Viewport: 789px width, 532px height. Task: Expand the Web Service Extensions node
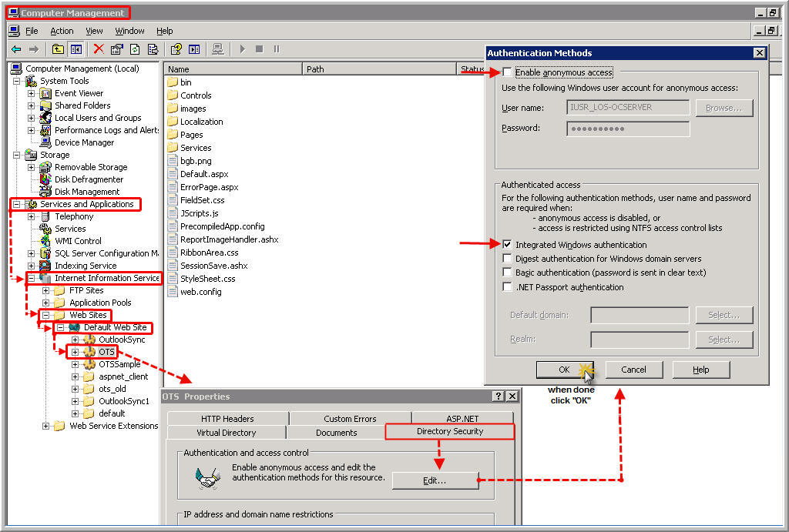[45, 426]
